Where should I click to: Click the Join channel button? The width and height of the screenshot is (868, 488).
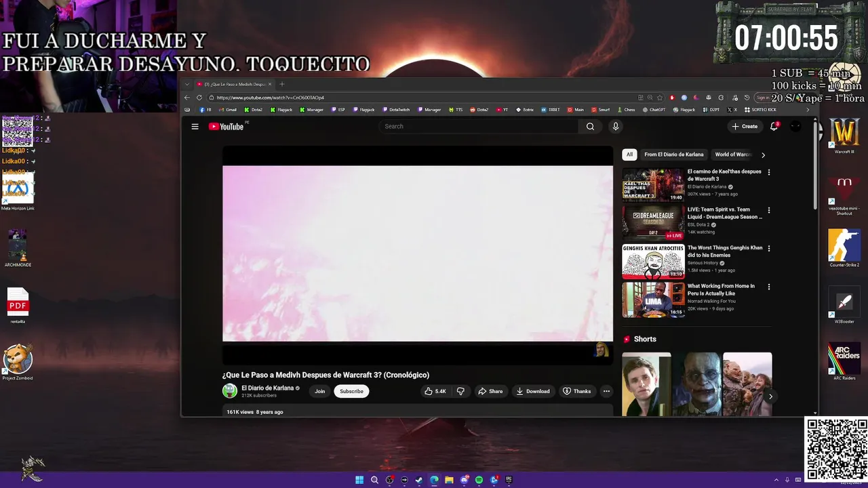[x=319, y=391]
